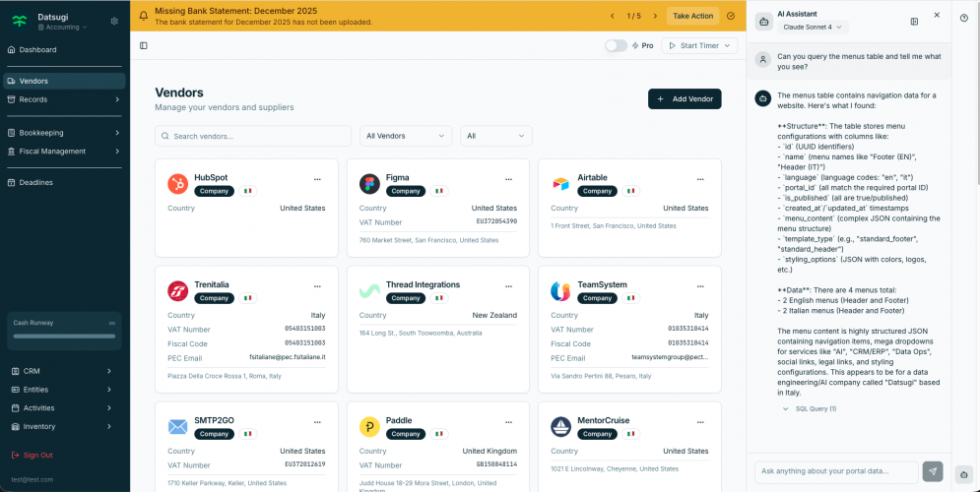Open workspace settings gear next to Datsugi
The image size is (980, 492).
click(x=114, y=22)
